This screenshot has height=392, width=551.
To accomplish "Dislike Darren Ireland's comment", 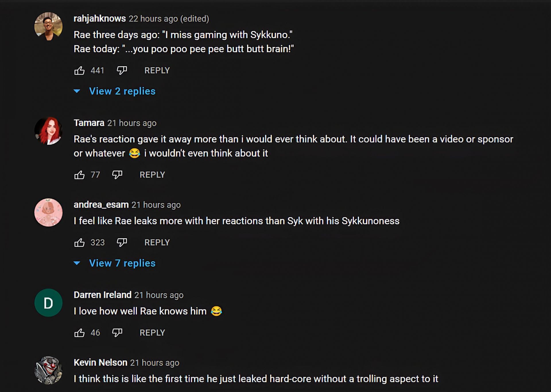I will (117, 333).
